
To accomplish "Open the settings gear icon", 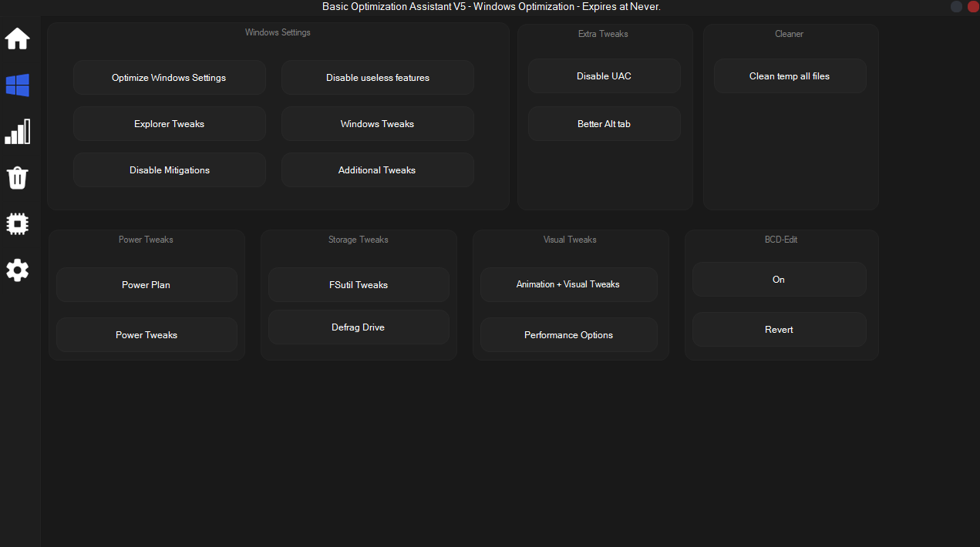I will click(17, 270).
